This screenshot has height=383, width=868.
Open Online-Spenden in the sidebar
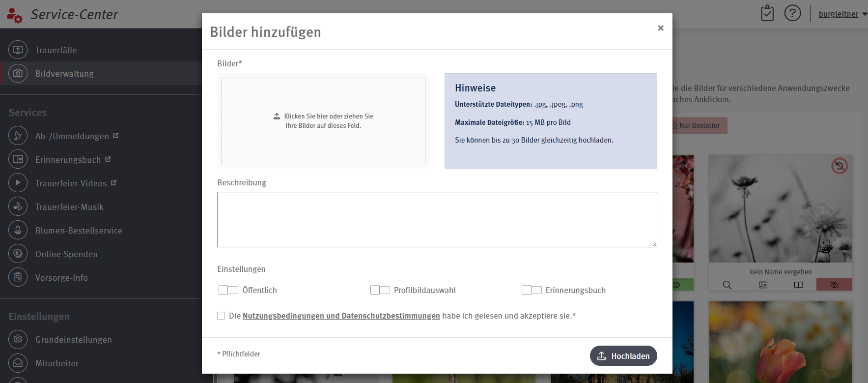[66, 254]
